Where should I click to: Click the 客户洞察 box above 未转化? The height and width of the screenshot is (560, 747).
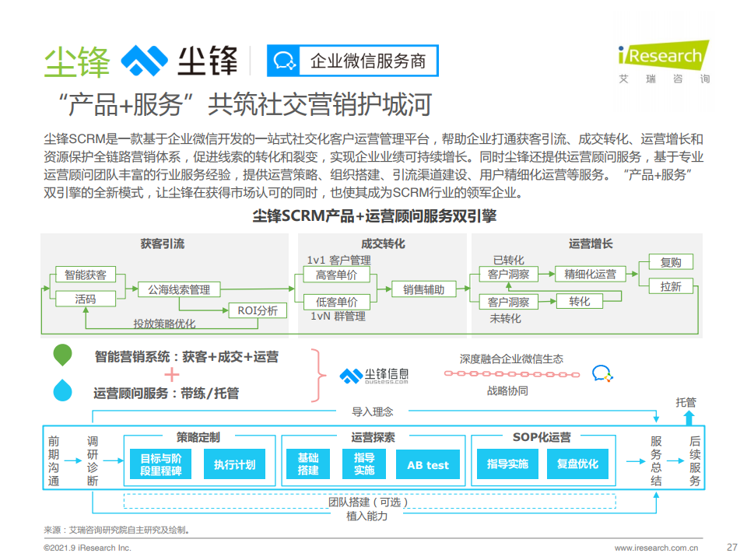pyautogui.click(x=508, y=302)
